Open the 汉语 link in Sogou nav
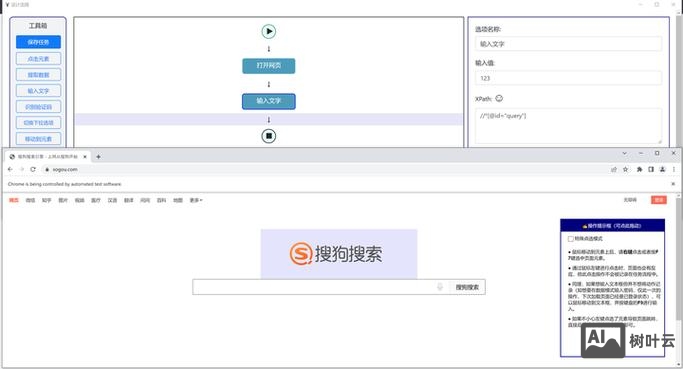Viewport: 683px width, 369px height. pyautogui.click(x=112, y=200)
